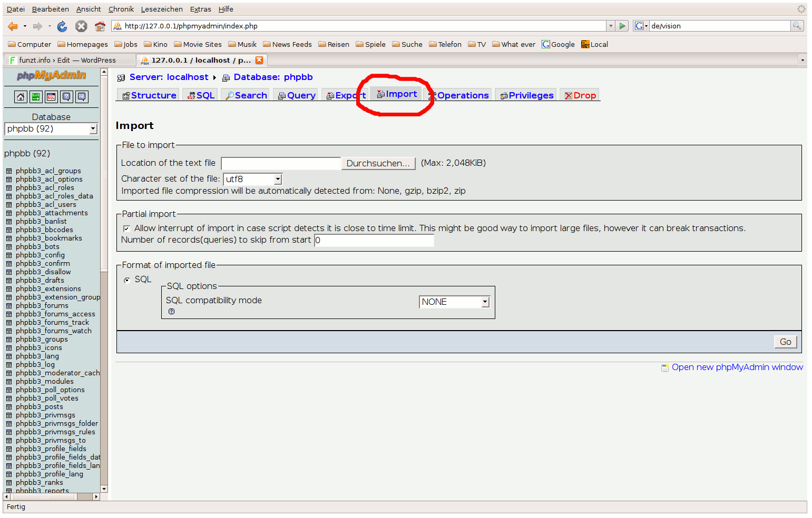This screenshot has width=812, height=518.
Task: Open the Structure tab
Action: pos(149,96)
